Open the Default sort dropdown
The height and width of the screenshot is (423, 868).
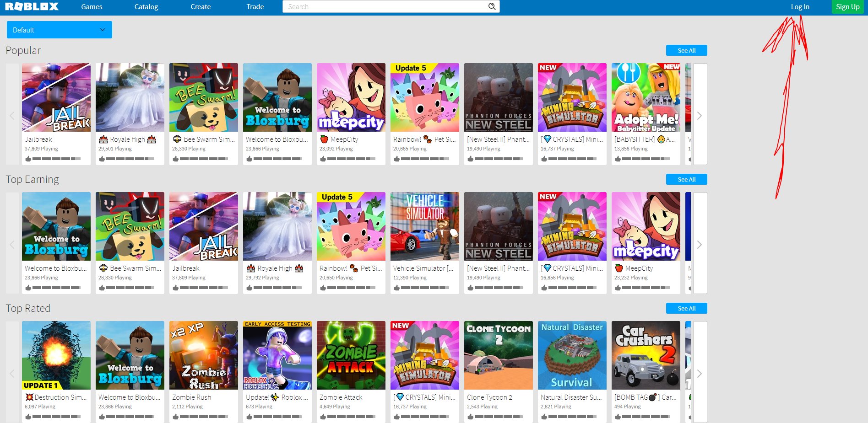click(60, 30)
